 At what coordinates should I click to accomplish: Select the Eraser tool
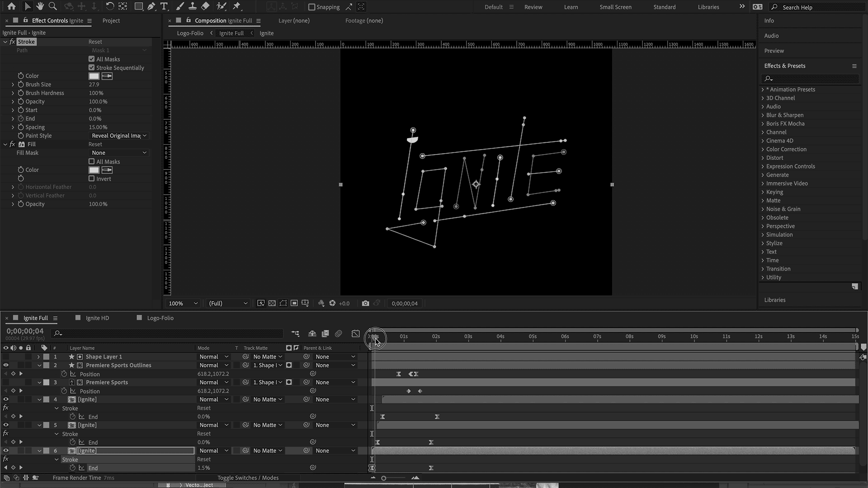point(205,6)
